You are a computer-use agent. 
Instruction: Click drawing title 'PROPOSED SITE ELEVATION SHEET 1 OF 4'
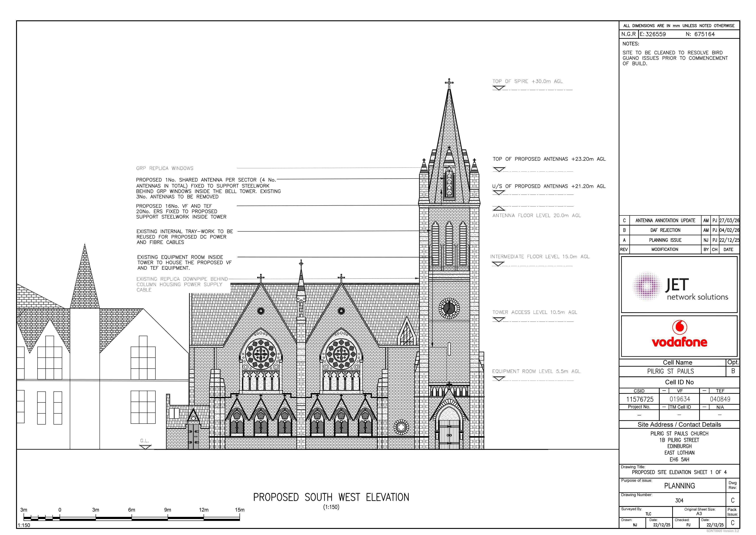click(679, 472)
